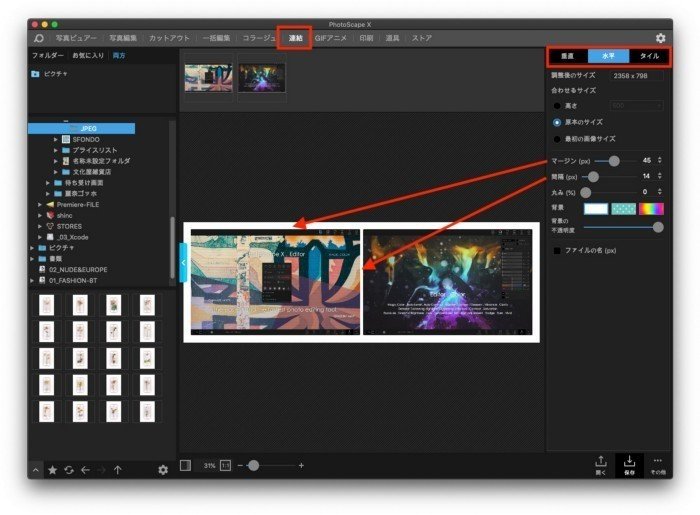Click the shinc folder icon

50,216
